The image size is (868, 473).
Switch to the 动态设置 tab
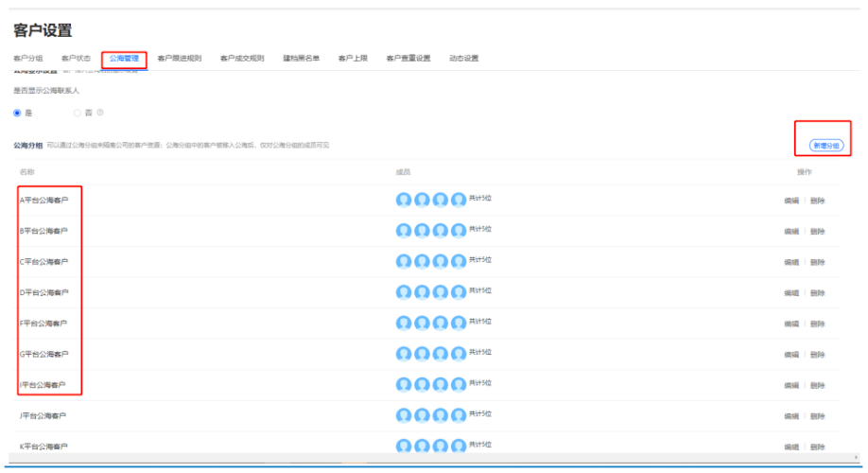pyautogui.click(x=464, y=58)
